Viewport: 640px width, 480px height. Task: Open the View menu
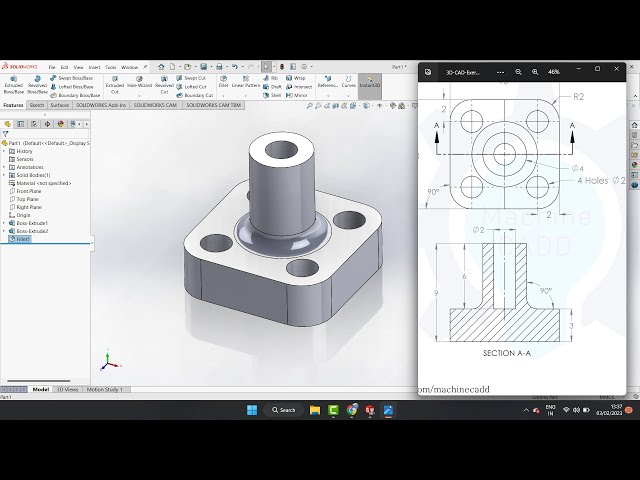coord(78,67)
